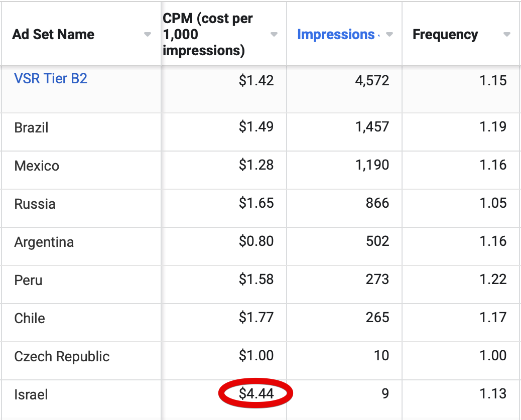Click the Ad Set Name header text

[x=53, y=35]
